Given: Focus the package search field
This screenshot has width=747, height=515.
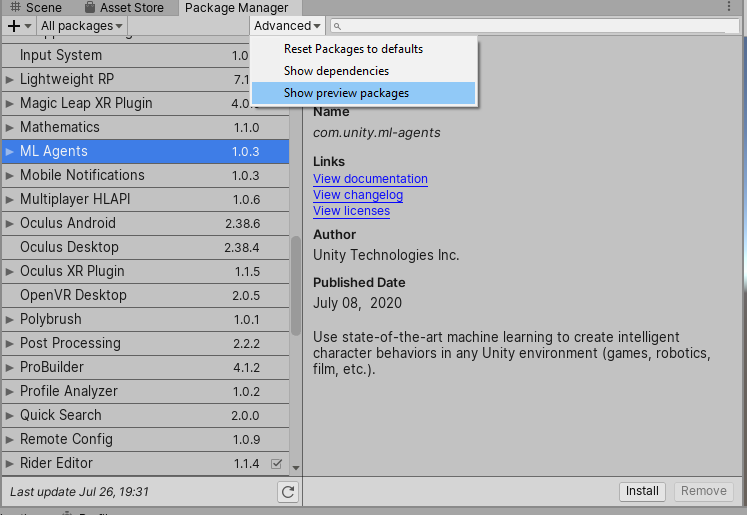Looking at the screenshot, I should tap(535, 26).
